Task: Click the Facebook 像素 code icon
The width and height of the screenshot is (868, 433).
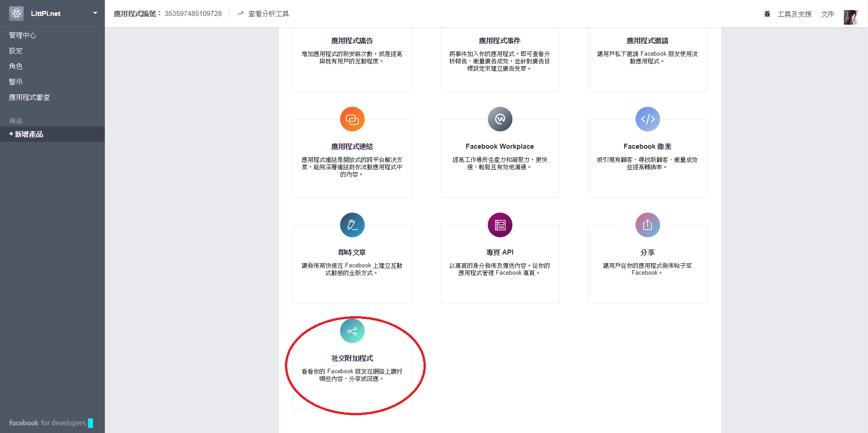Action: (x=648, y=119)
